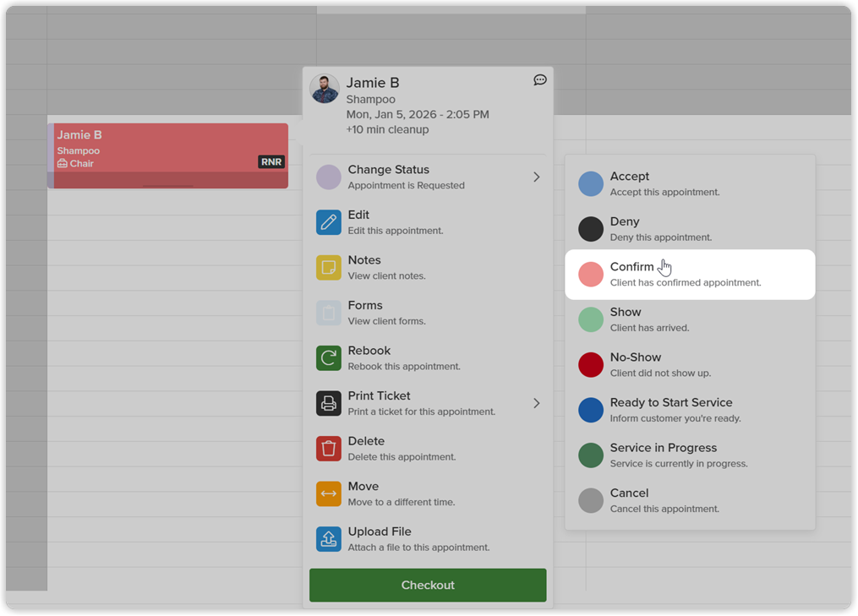The height and width of the screenshot is (616, 858).
Task: Open Notes to view client notes
Action: (x=428, y=268)
